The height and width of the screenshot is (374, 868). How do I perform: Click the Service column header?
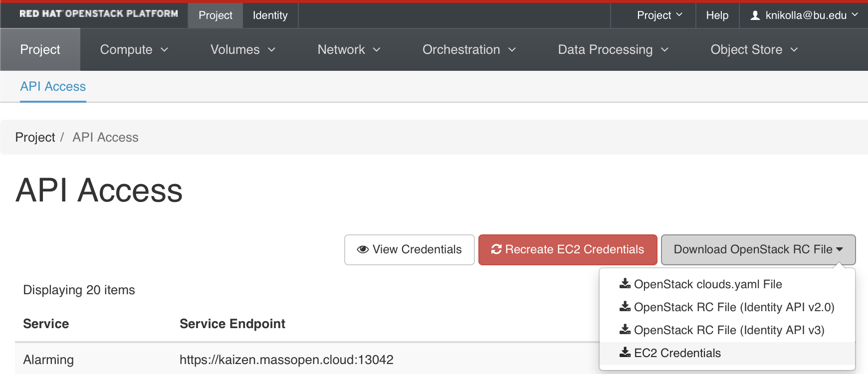tap(46, 324)
